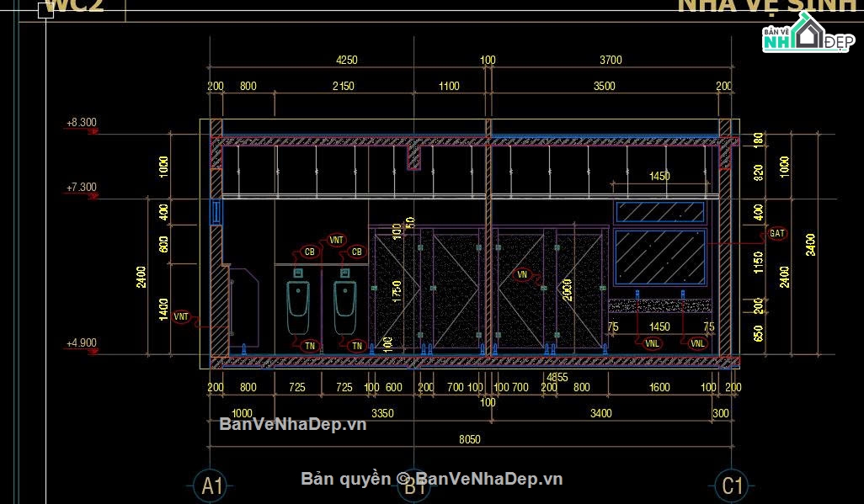The width and height of the screenshot is (864, 504).
Task: Click the left urinal fixture
Action: (298, 307)
